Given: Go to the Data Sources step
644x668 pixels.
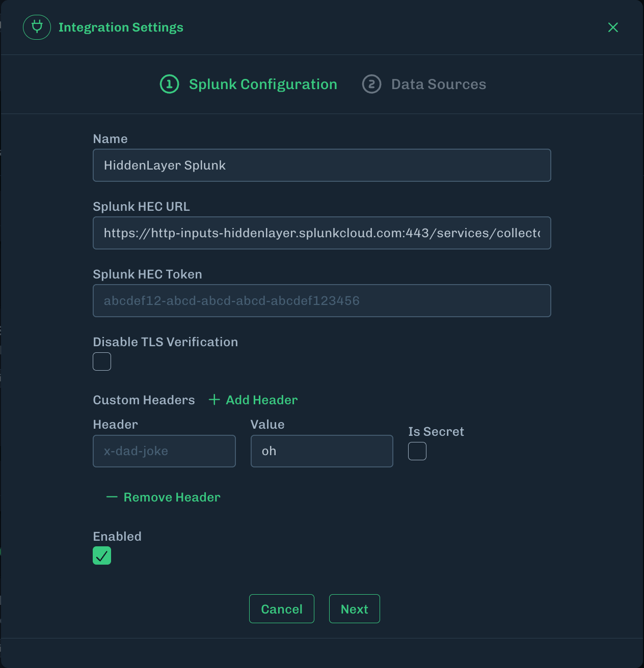Looking at the screenshot, I should coord(424,84).
